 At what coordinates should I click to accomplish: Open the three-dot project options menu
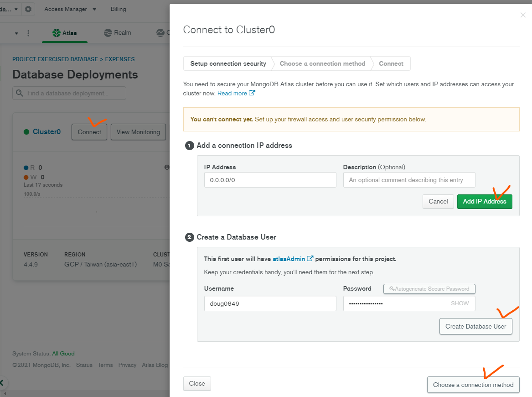click(x=28, y=33)
